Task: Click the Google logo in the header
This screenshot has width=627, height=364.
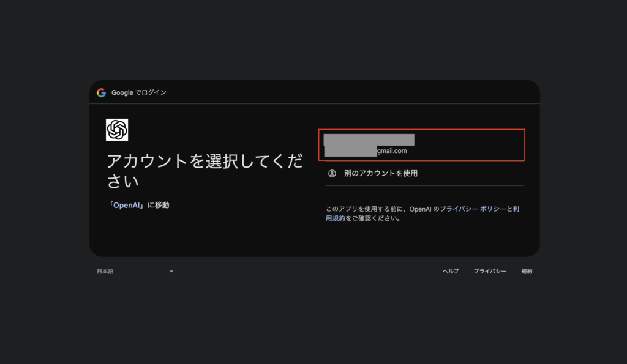Action: (x=101, y=92)
